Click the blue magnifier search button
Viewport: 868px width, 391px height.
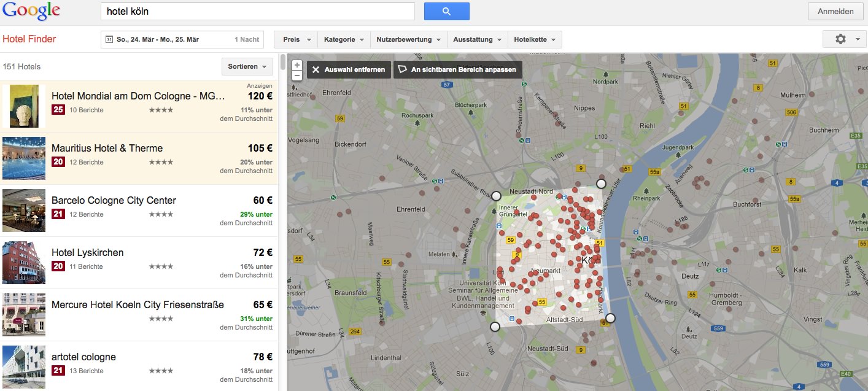point(446,11)
